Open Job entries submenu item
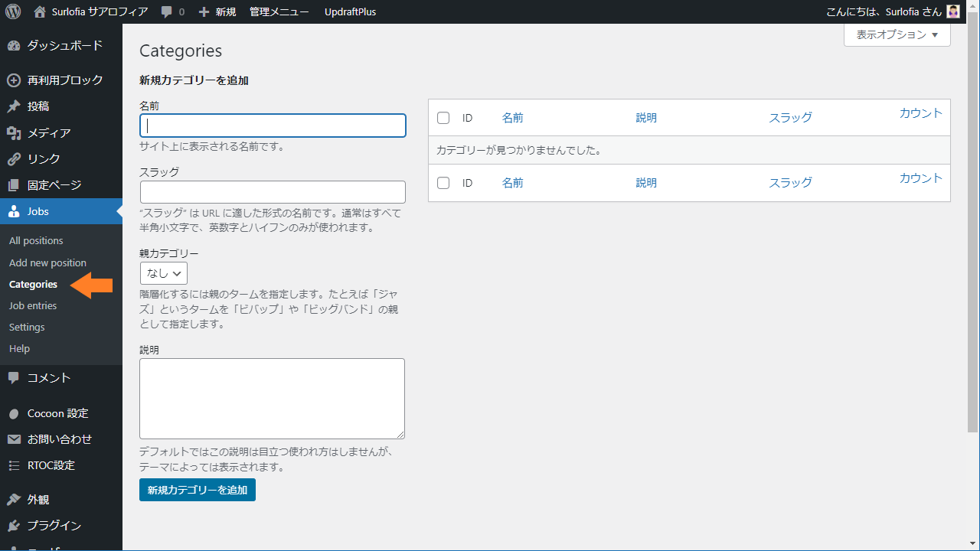 point(33,306)
